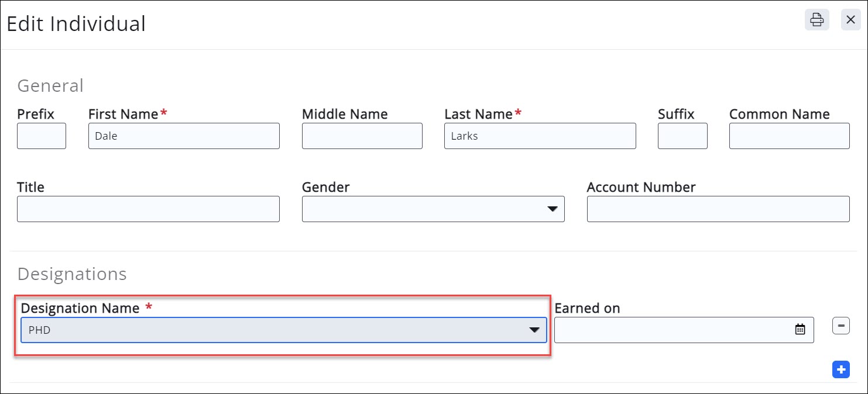Click inside the Earned on date field
This screenshot has height=394, width=868.
[x=672, y=330]
